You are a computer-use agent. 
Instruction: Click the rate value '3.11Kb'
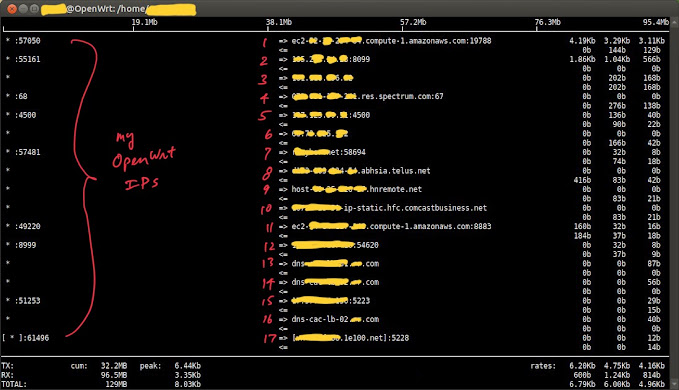click(x=651, y=41)
